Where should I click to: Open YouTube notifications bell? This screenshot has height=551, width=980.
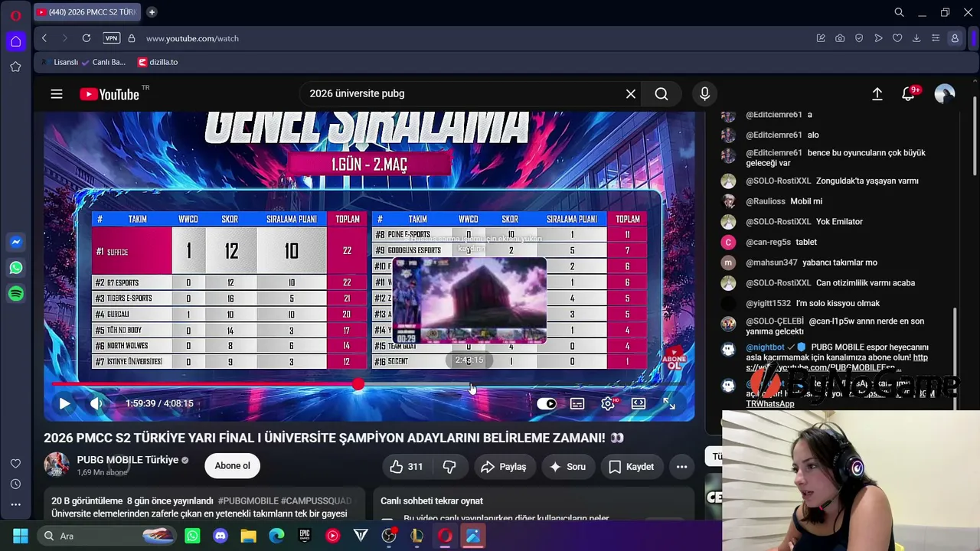909,93
